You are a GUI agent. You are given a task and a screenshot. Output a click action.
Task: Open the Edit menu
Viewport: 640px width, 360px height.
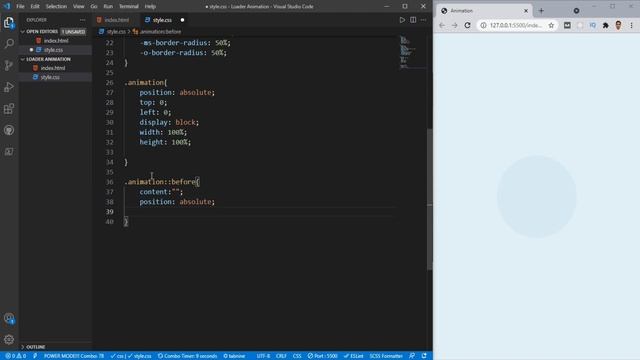[35, 7]
